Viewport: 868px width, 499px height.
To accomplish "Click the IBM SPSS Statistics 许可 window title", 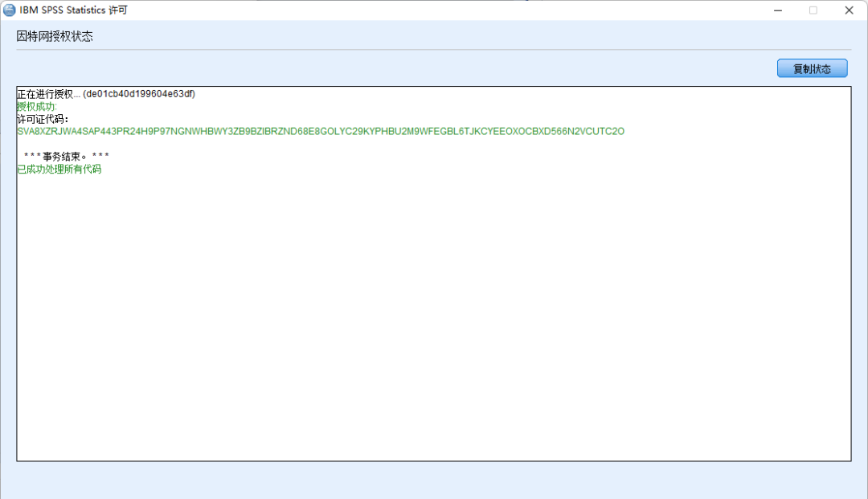I will point(74,10).
